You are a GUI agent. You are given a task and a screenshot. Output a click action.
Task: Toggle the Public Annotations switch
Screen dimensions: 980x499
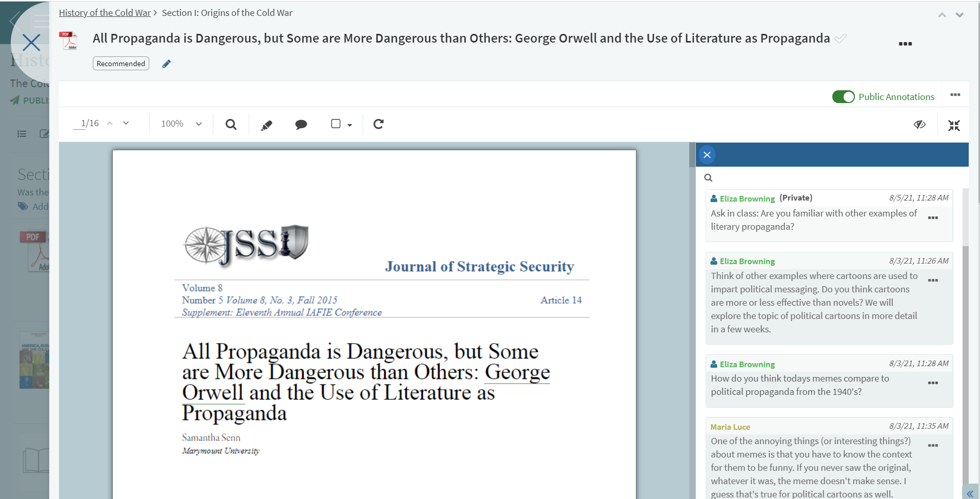[843, 97]
